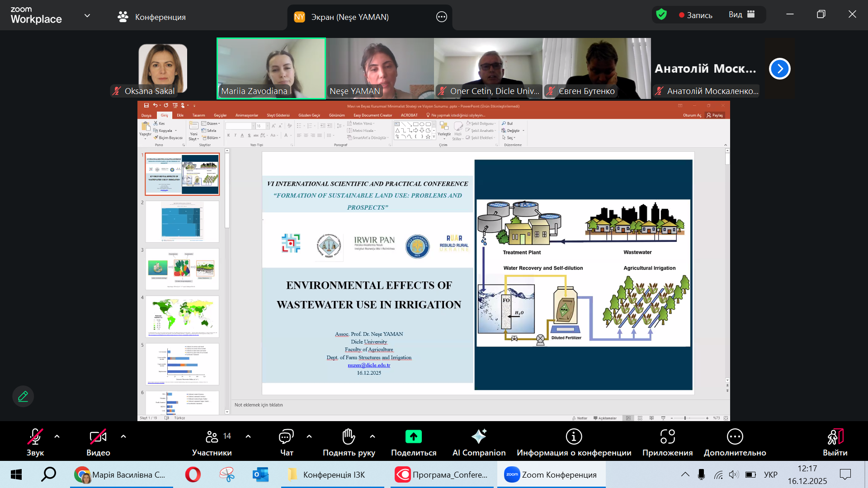Expand audio options arrow next to Звук
Image resolution: width=868 pixels, height=488 pixels.
pyautogui.click(x=57, y=436)
